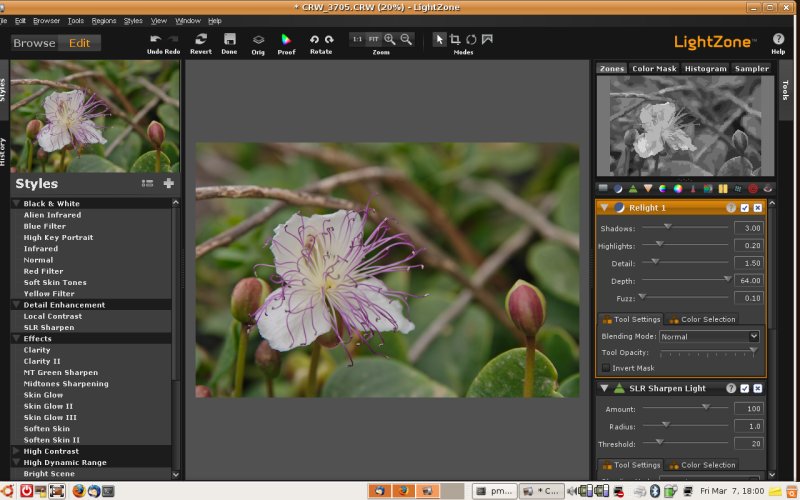The height and width of the screenshot is (500, 800).
Task: Add a Noise Reduction tool (yellow bars)
Action: click(x=723, y=188)
